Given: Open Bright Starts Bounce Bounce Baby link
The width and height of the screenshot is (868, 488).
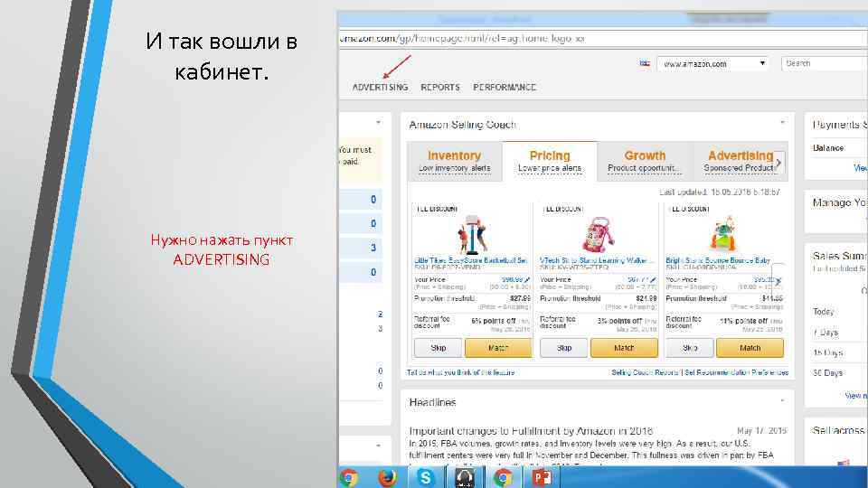Looking at the screenshot, I should click(718, 260).
